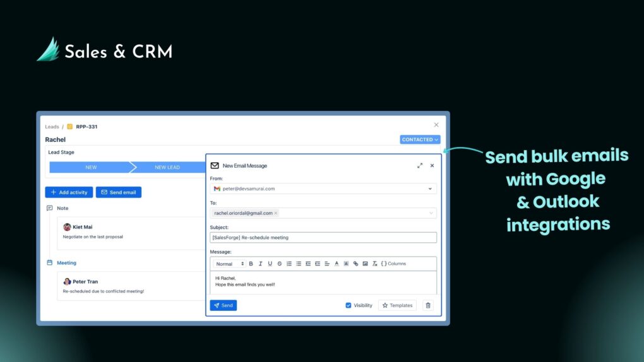Expand the New Email Message panel
The image size is (644, 362).
tap(420, 166)
